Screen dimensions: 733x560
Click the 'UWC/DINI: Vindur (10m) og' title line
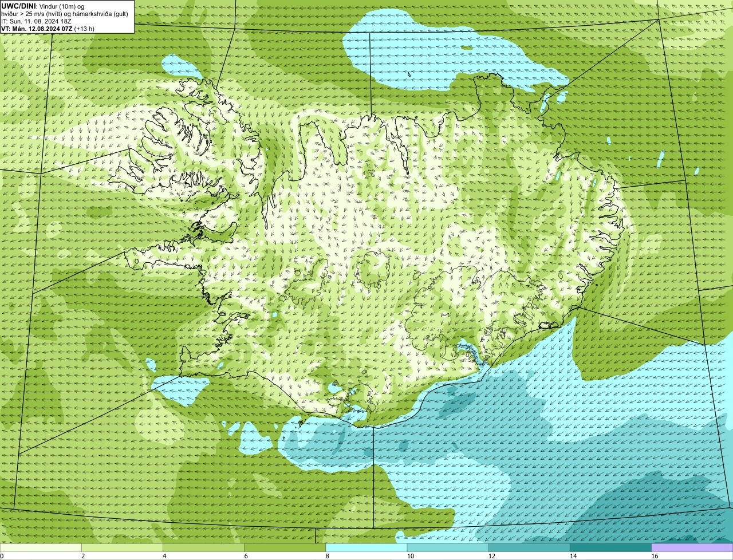(43, 6)
